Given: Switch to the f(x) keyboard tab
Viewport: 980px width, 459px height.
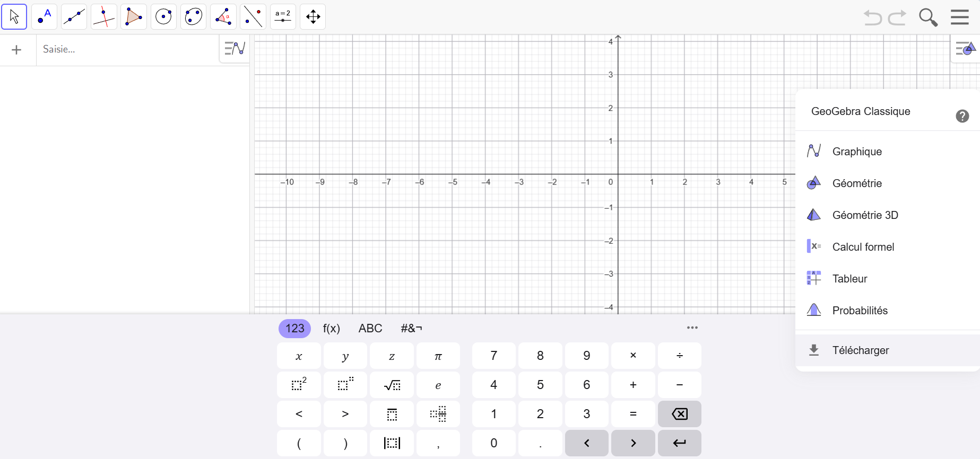Looking at the screenshot, I should point(332,329).
